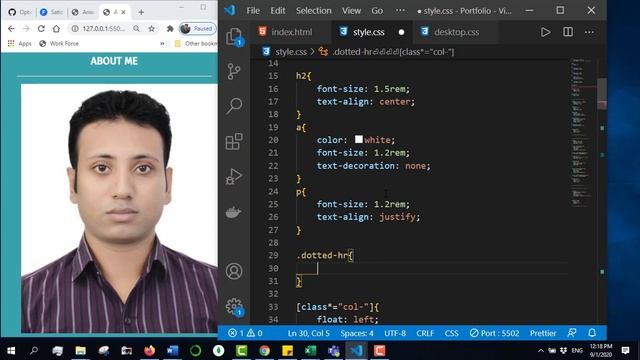Launch Firefox from the taskbar

(149, 351)
